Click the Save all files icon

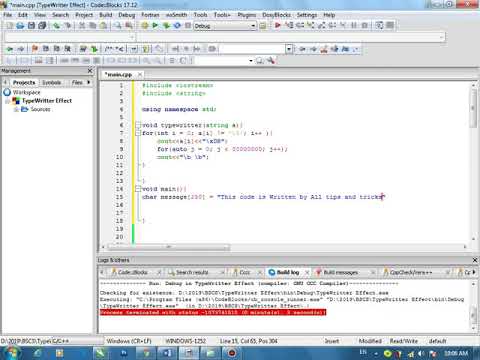(42, 25)
